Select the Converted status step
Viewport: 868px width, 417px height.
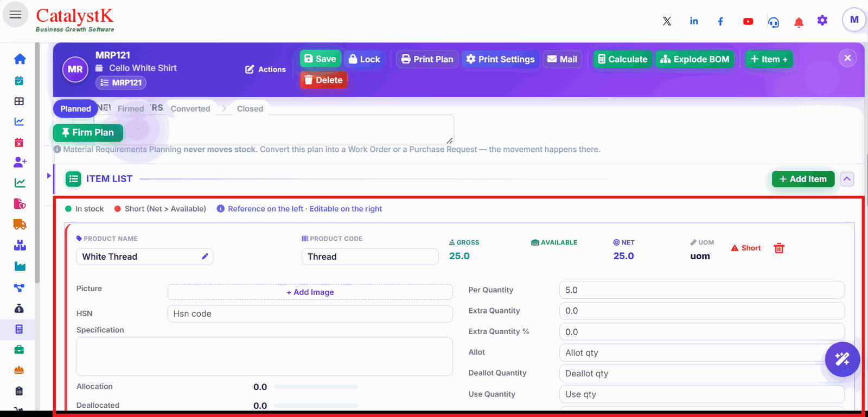tap(190, 108)
